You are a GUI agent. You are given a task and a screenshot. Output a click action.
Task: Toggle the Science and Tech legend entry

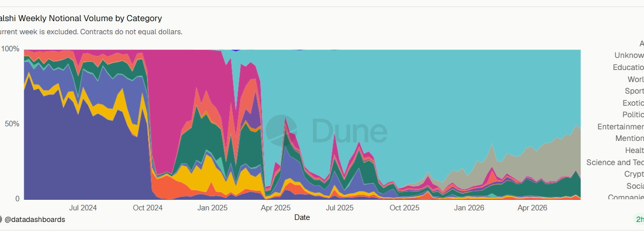tap(615, 163)
